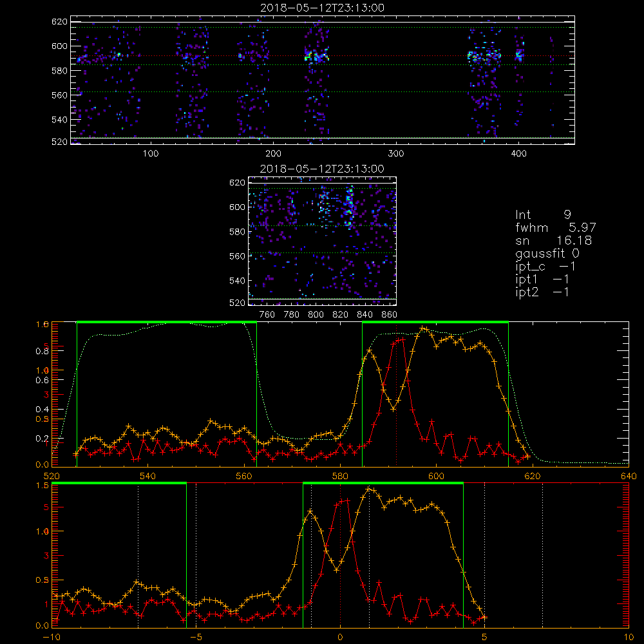The image size is (644, 644).
Task: Click x-axis label -10 on the bottom plot
Action: click(x=52, y=637)
